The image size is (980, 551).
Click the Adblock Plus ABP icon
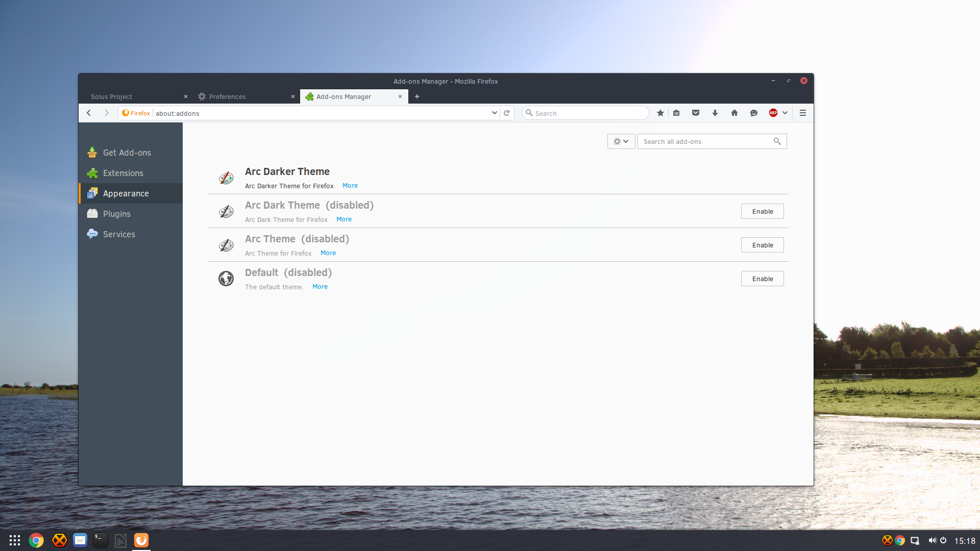(x=773, y=113)
